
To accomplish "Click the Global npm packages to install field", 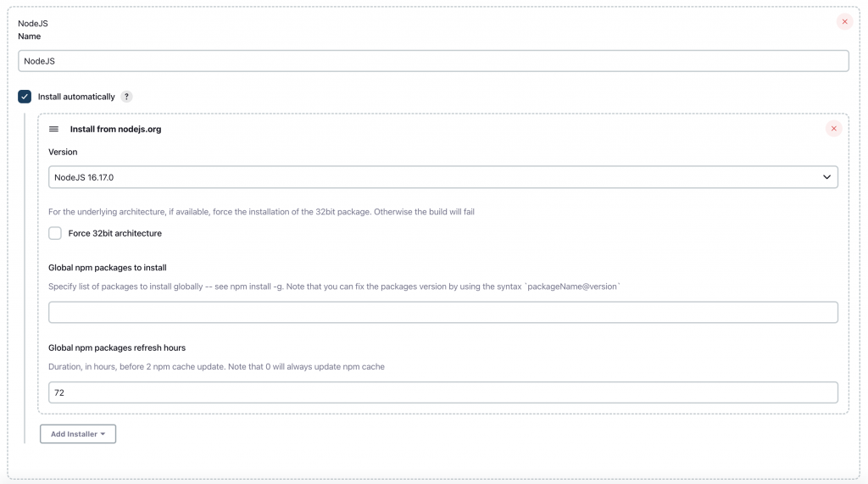I will (442, 312).
